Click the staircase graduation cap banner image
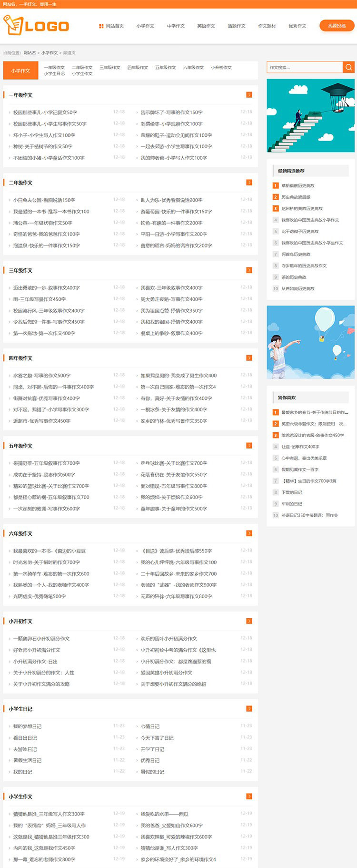 coord(310,116)
